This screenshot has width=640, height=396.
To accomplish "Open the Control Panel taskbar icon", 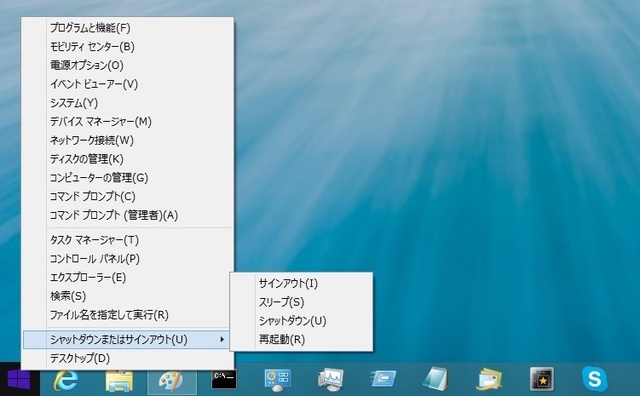I will [x=278, y=380].
